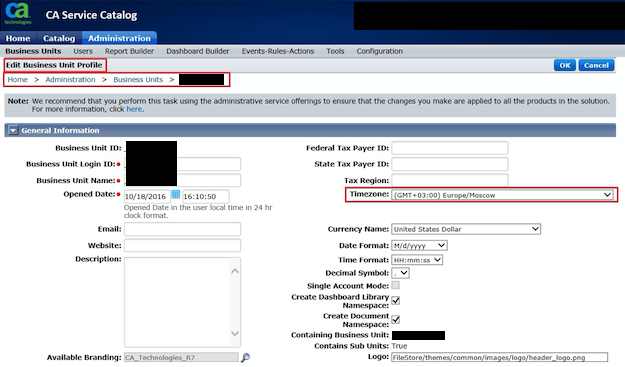Open the Time Format dropdown

[x=417, y=260]
